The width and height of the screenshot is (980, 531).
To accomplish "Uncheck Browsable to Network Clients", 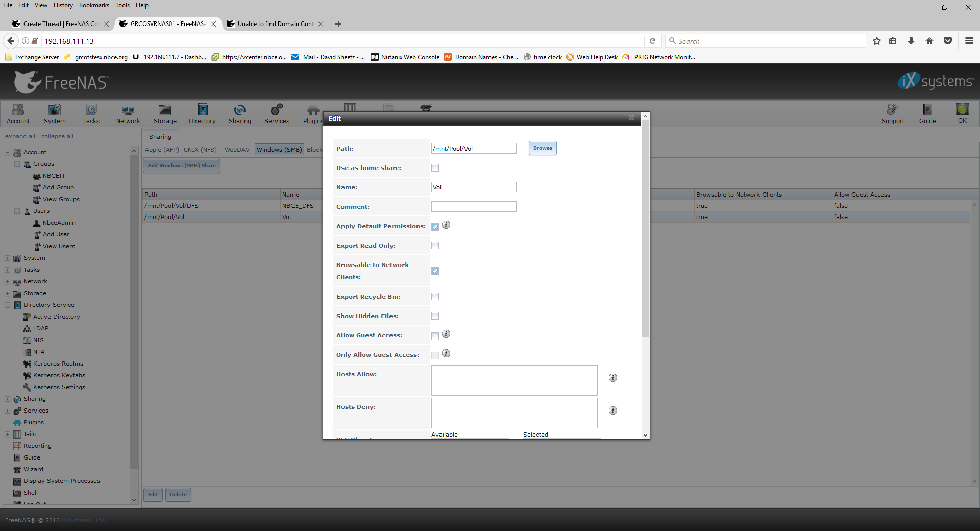I will point(435,271).
